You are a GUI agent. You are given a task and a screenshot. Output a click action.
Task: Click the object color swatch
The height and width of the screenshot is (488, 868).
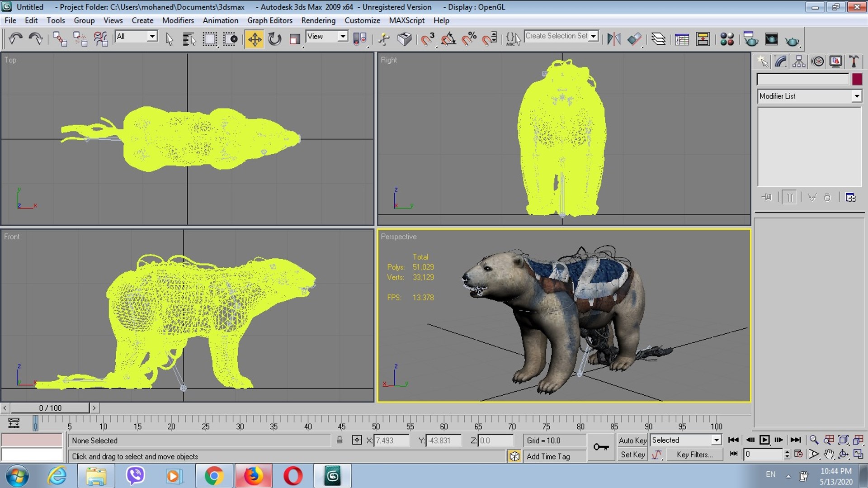click(857, 79)
